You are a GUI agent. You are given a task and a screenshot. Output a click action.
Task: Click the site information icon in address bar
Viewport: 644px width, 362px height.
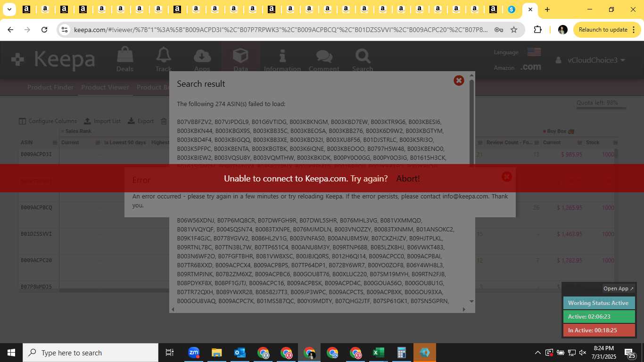65,30
